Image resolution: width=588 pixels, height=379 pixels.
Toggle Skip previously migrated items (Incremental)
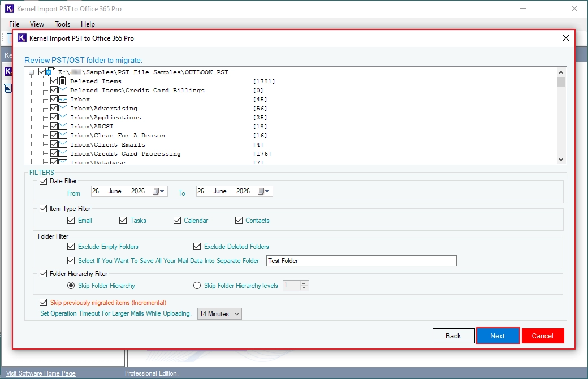[x=43, y=303]
